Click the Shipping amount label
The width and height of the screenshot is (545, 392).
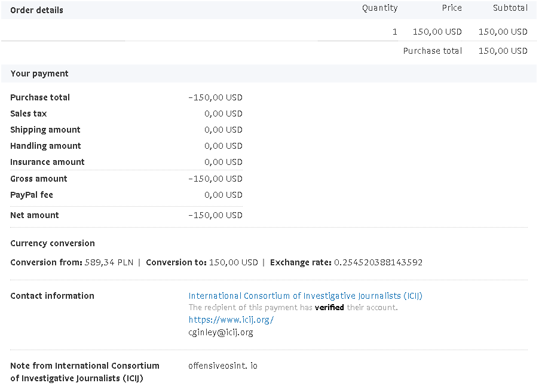pyautogui.click(x=45, y=130)
